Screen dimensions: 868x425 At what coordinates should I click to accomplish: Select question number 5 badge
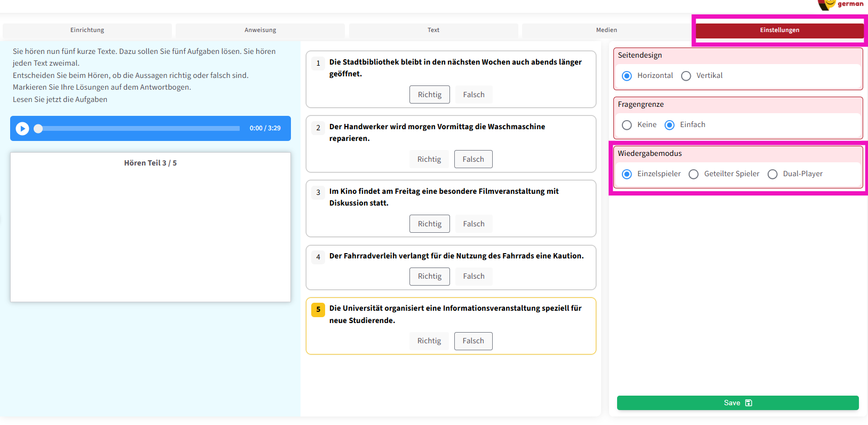click(318, 310)
